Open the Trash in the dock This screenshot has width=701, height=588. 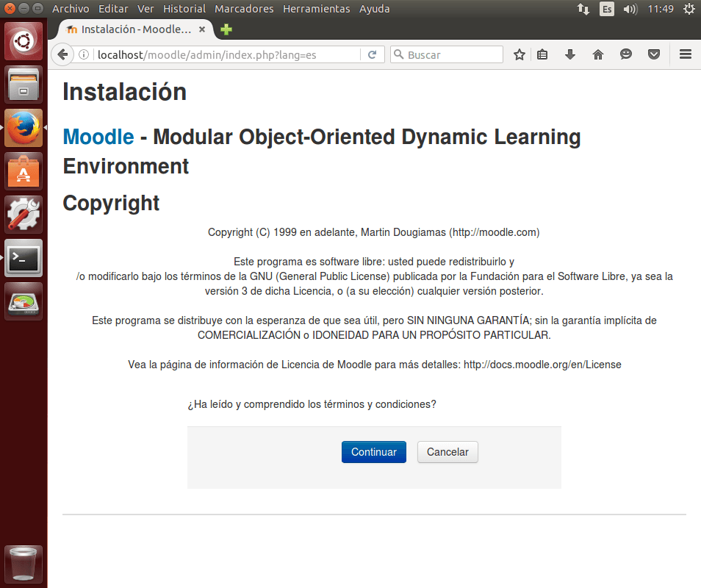click(x=24, y=564)
